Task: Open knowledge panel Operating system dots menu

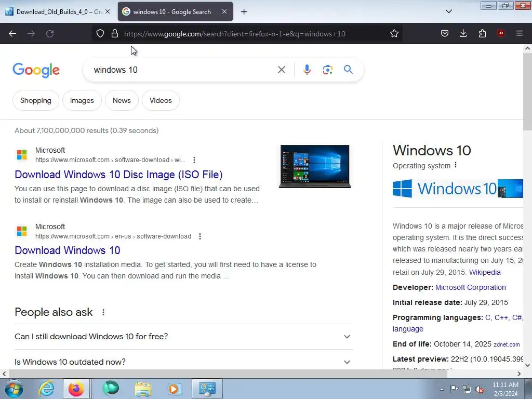Action: (456, 165)
